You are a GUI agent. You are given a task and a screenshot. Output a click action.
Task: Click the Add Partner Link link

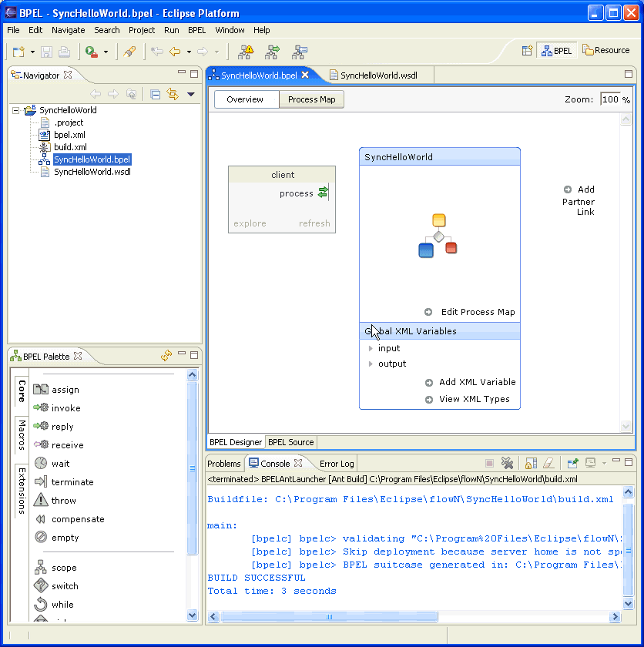(x=579, y=200)
